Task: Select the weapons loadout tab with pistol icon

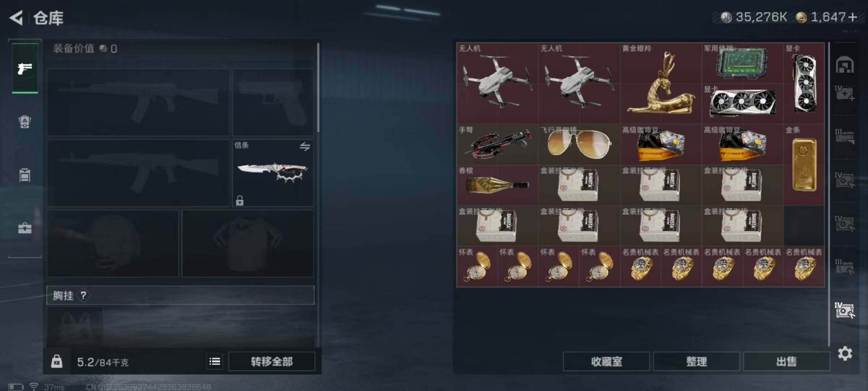Action: click(x=25, y=68)
